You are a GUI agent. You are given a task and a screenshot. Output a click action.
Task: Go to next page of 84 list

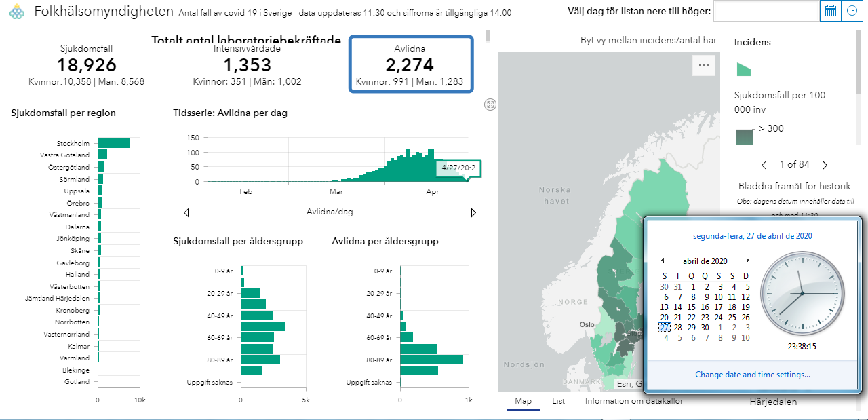[825, 165]
